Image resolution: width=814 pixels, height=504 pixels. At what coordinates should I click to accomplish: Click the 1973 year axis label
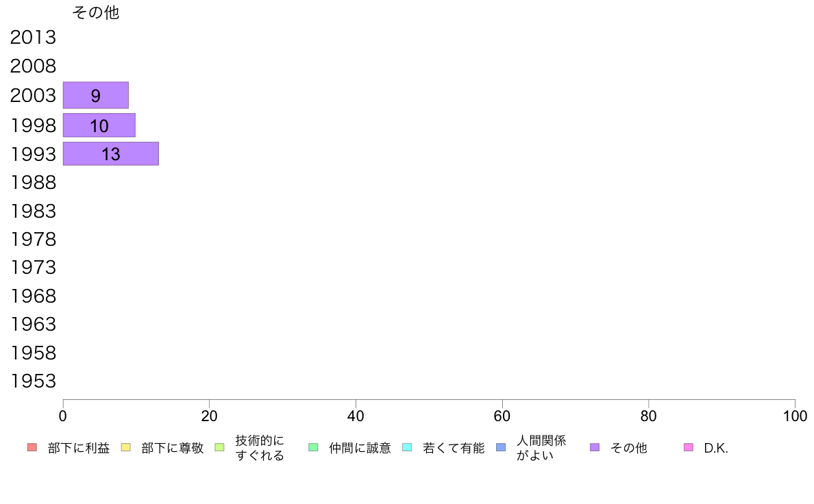point(33,267)
